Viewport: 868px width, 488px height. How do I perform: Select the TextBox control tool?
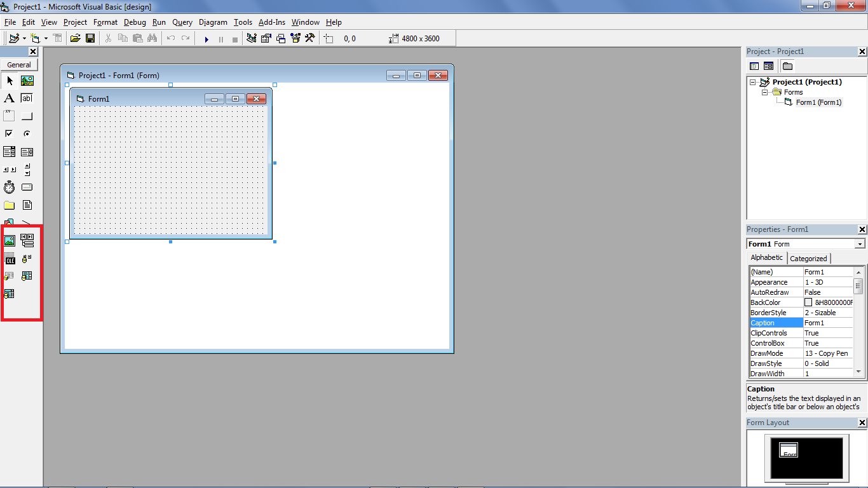27,98
